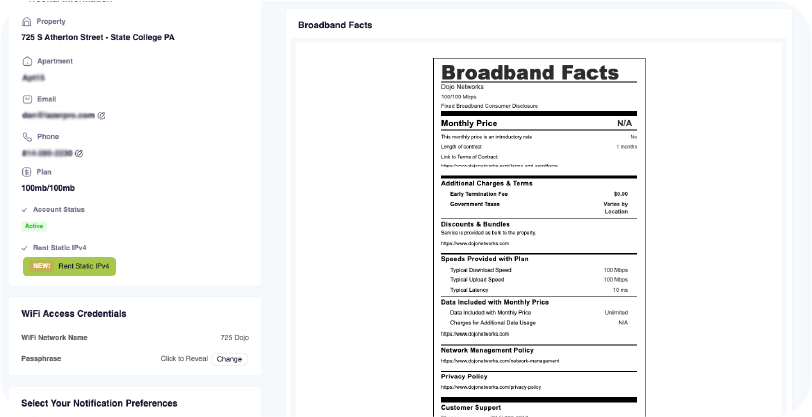Screen dimensions: 812x417
Task: Click the green Active status badge
Action: [x=34, y=226]
